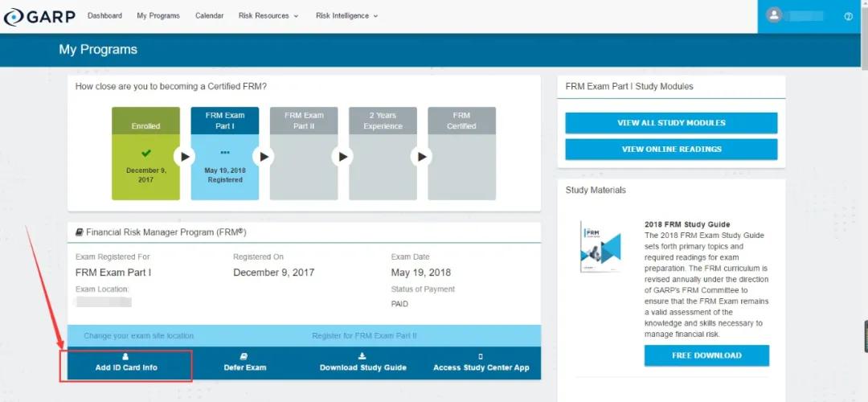Viewport: 868px width, 402px height.
Task: Click the ellipsis icon in FRM Exam Part I card
Action: click(x=225, y=152)
